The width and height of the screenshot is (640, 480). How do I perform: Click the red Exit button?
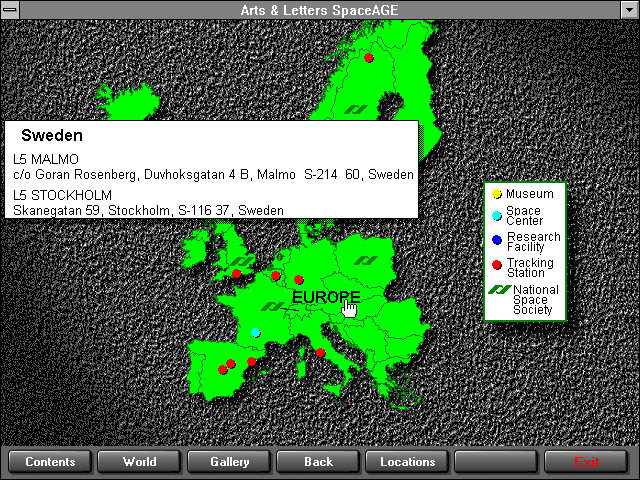586,462
